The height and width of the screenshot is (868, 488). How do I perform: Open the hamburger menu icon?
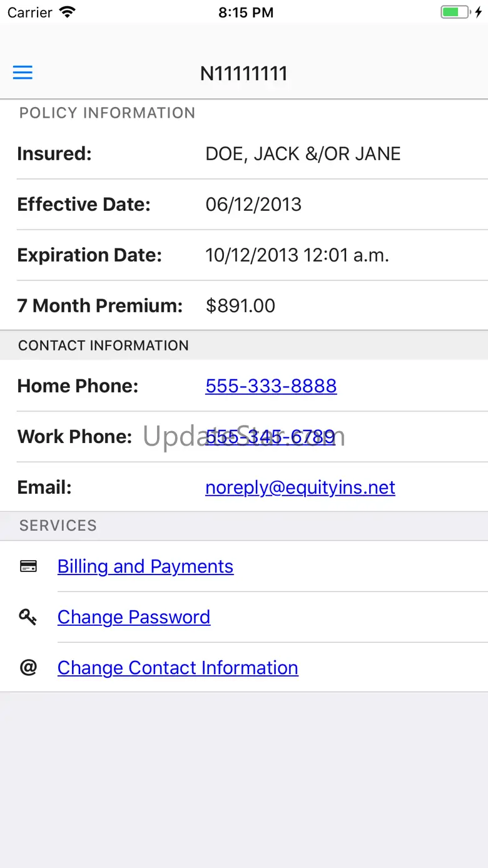click(x=23, y=73)
